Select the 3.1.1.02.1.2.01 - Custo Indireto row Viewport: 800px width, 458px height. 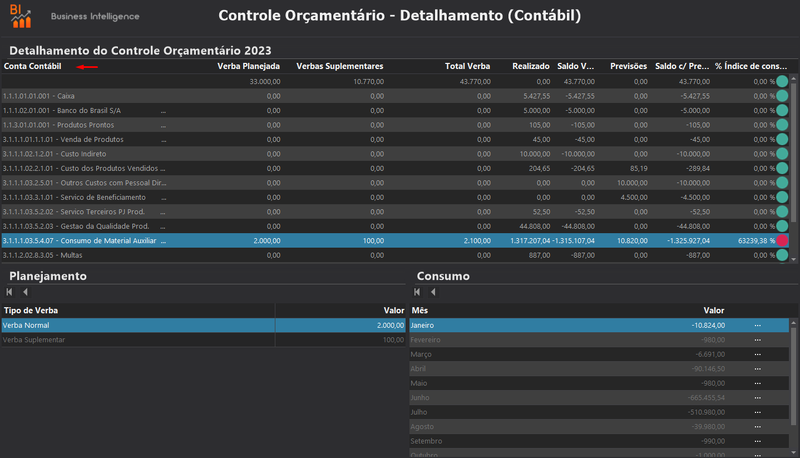(x=395, y=154)
